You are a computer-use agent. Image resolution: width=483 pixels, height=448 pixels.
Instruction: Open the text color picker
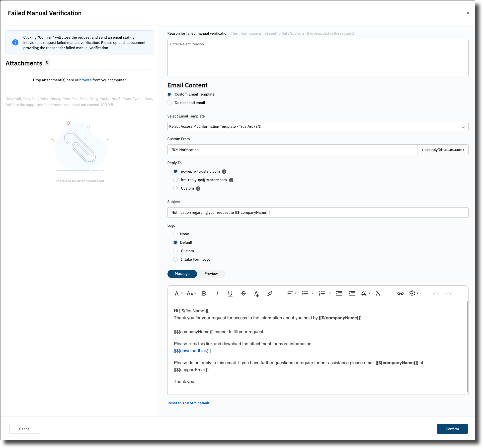pos(256,293)
